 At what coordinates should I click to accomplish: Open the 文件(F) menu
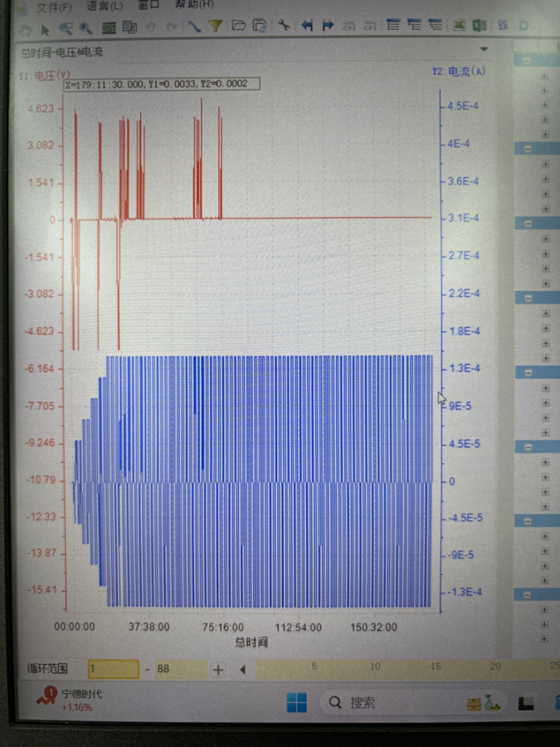[54, 7]
